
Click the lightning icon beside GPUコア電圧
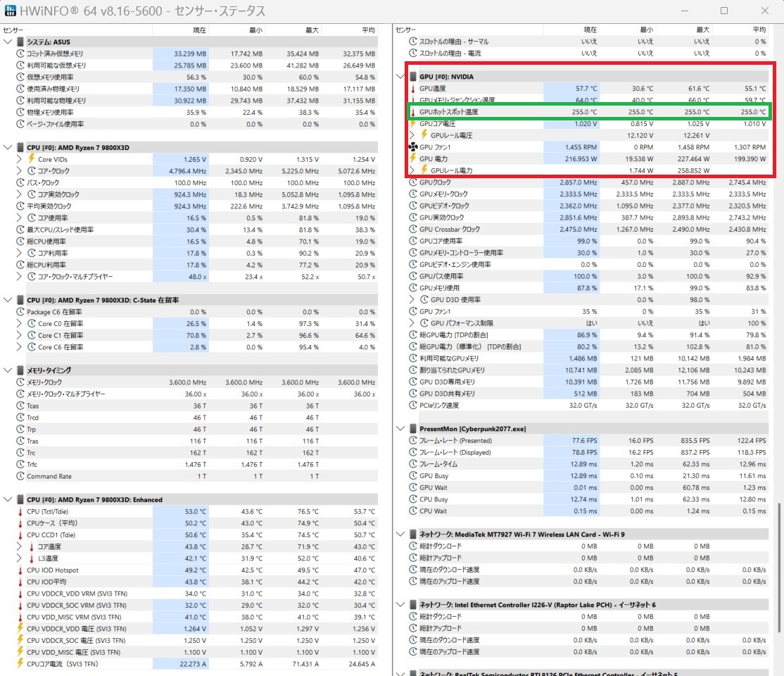(x=413, y=123)
